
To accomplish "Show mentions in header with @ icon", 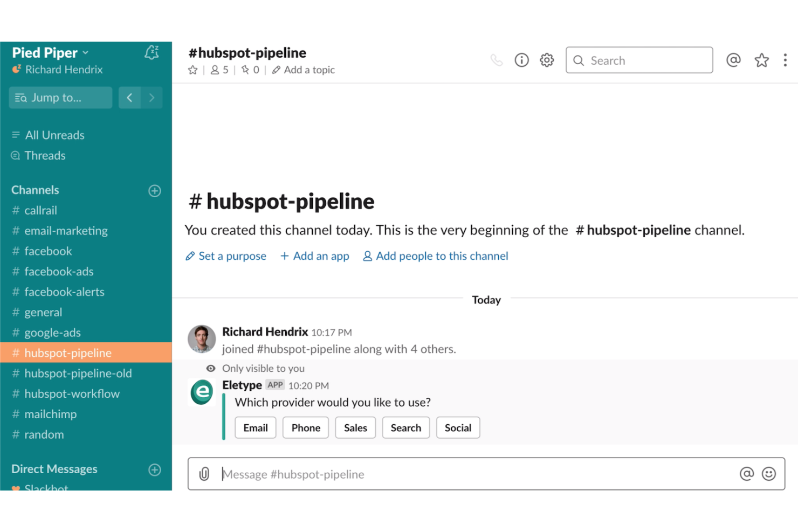I will click(x=733, y=60).
